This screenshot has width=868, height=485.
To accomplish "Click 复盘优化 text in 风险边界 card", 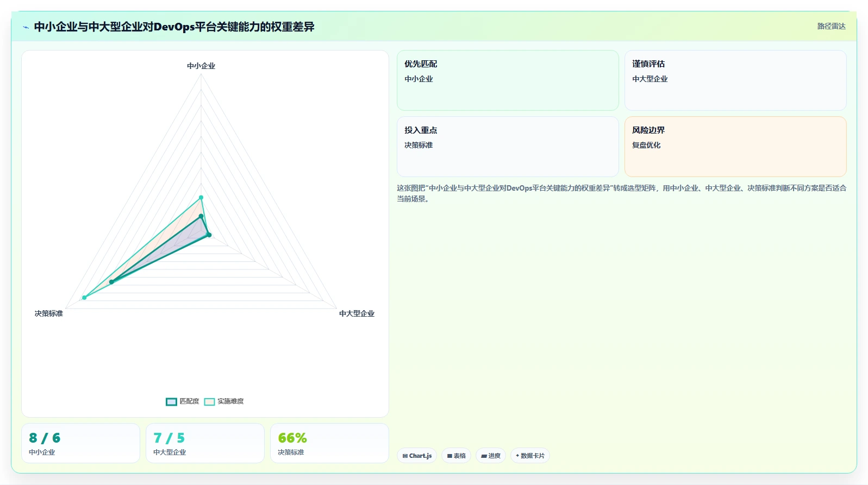I will [646, 145].
